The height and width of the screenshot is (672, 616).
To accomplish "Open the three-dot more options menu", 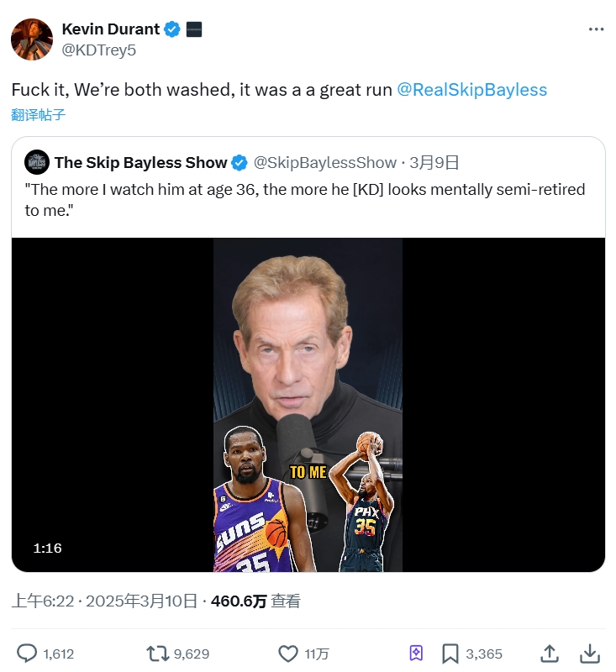I will (596, 29).
